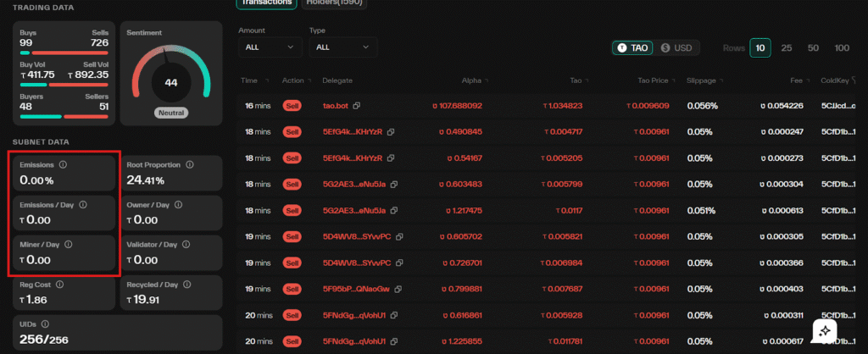Select TAO as the display currency
The image size is (868, 354).
tap(635, 48)
